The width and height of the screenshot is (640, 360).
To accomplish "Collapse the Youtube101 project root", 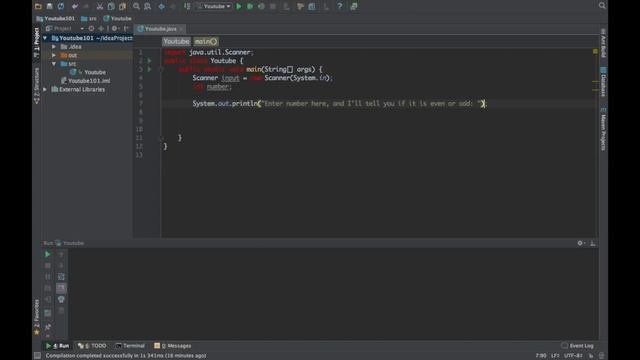I will (x=45, y=38).
